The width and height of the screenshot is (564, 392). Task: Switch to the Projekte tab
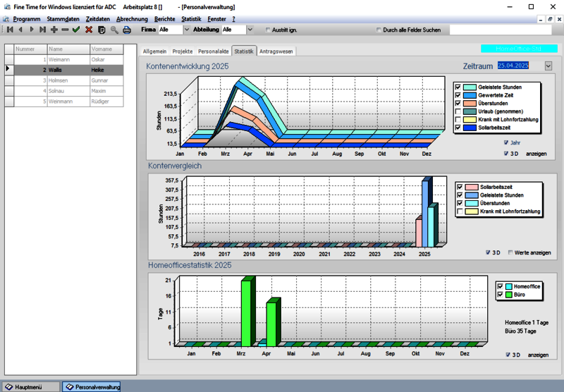click(x=183, y=51)
